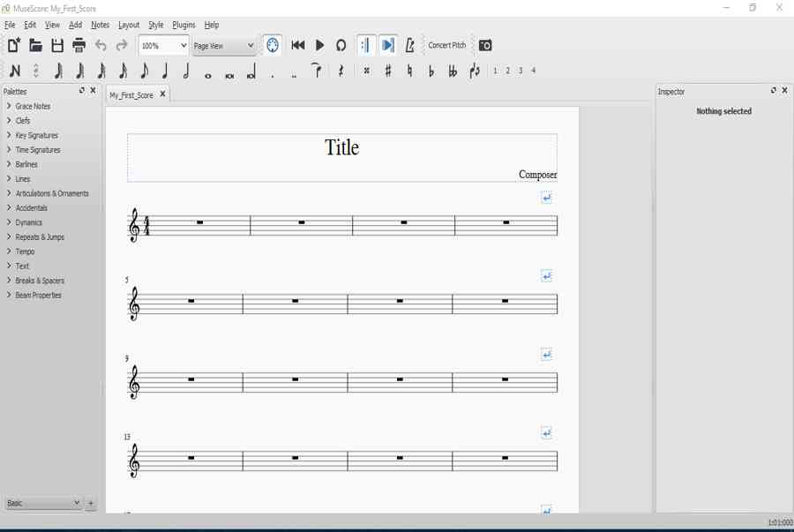Open the zoom level dropdown showing 100%

163,45
